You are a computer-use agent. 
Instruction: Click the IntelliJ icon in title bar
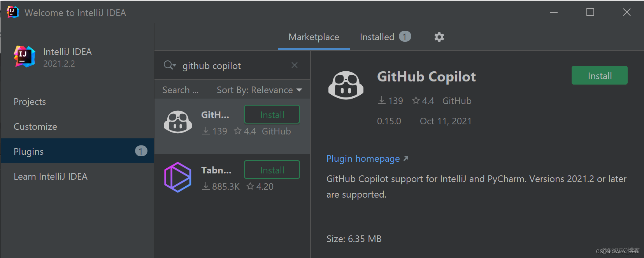pos(13,12)
